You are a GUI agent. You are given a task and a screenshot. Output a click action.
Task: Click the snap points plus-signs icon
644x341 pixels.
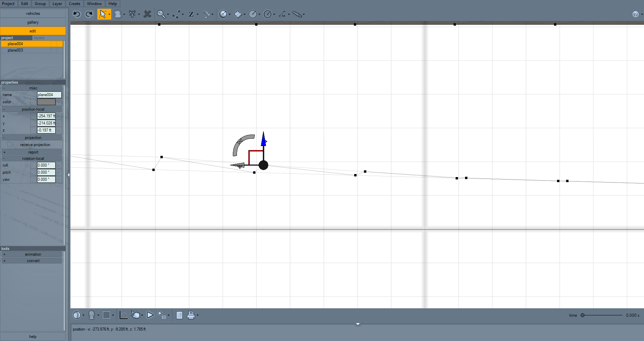176,14
